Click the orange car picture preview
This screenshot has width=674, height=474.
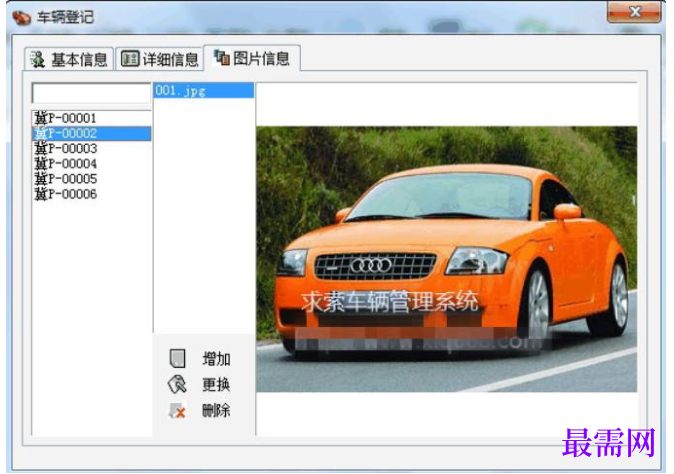tap(447, 259)
